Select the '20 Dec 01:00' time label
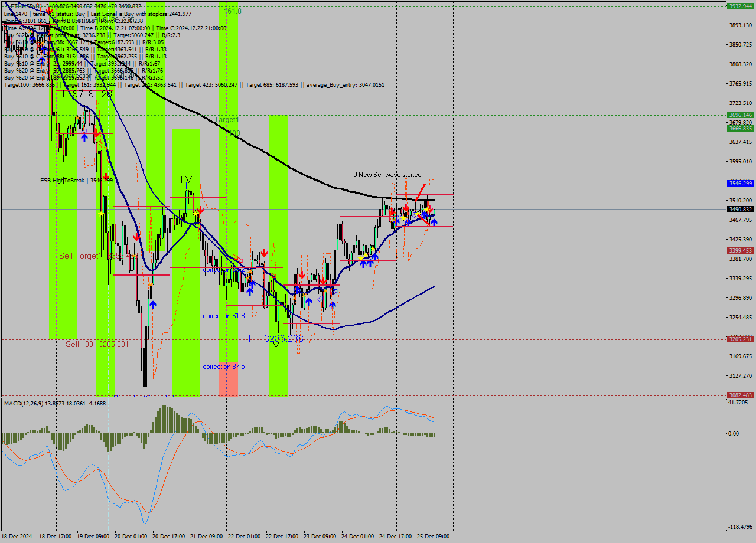 click(x=131, y=537)
